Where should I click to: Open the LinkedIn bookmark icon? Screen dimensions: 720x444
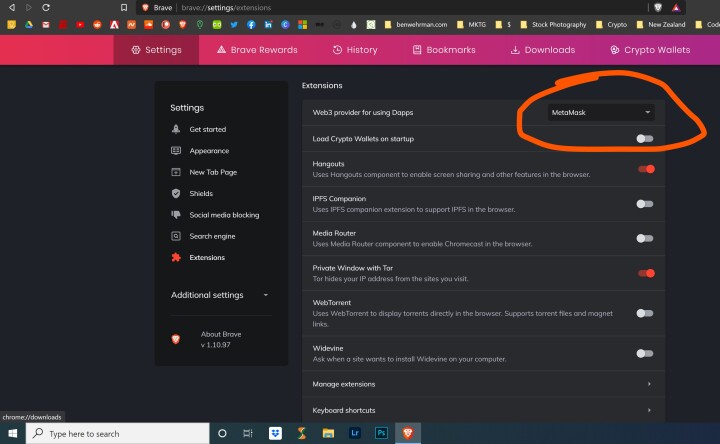click(268, 24)
